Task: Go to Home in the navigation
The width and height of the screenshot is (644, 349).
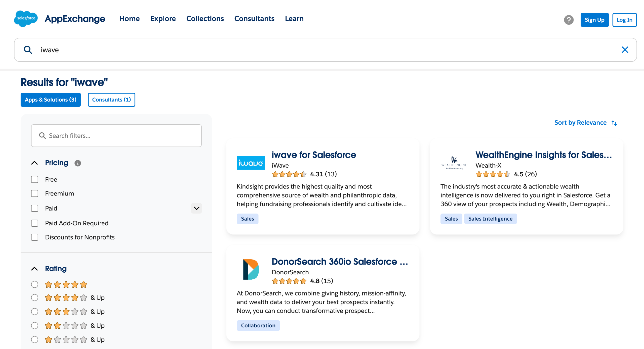Action: pyautogui.click(x=129, y=19)
